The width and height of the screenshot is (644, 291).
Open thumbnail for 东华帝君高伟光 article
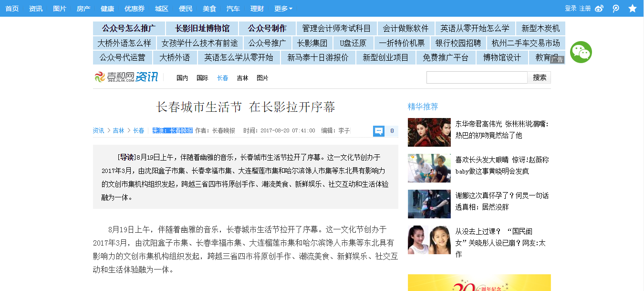click(x=429, y=132)
